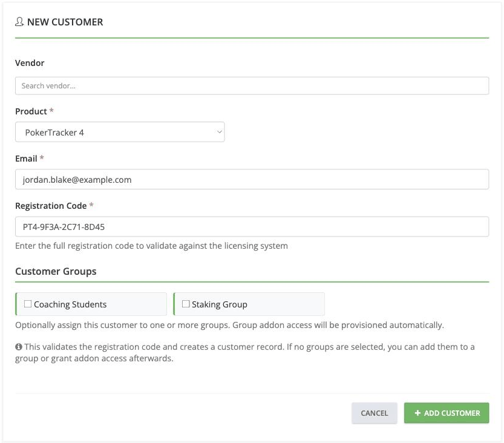Click the Search vendor input field
Screen dimensions: 504x443
252,85
